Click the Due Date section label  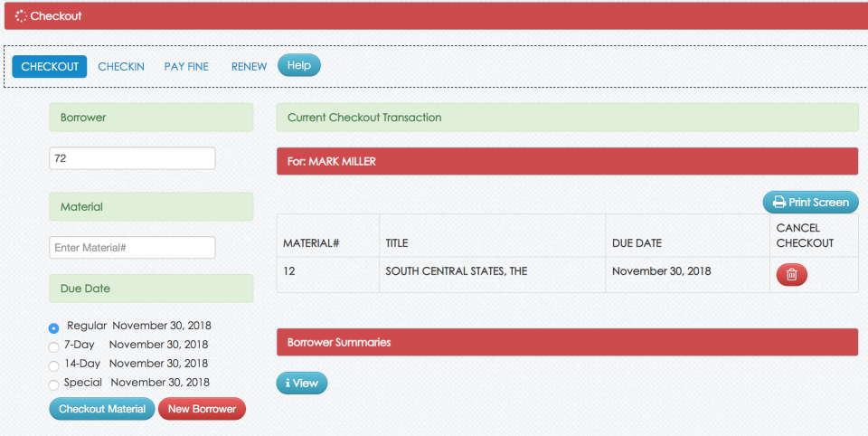pos(151,288)
